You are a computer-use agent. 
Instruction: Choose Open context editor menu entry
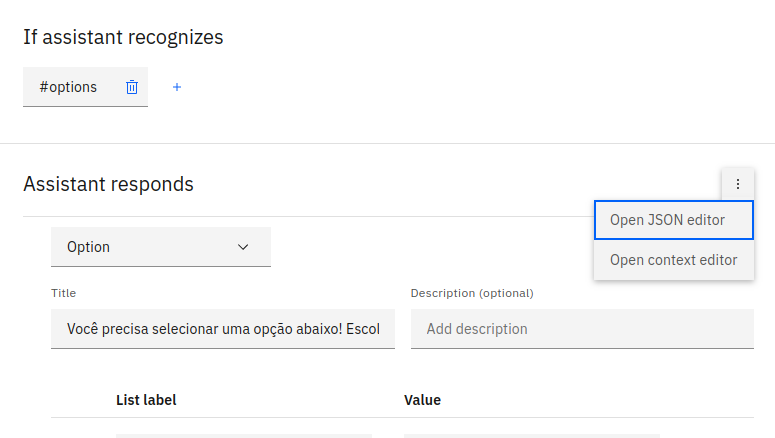[674, 260]
